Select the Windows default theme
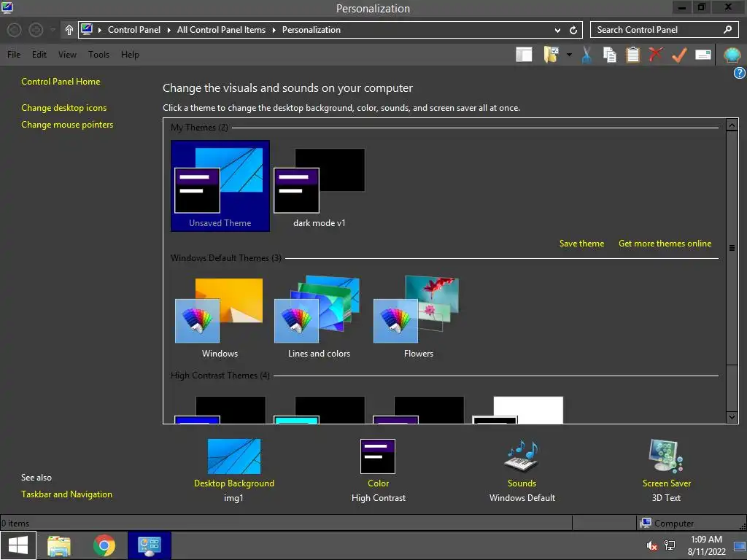Image resolution: width=747 pixels, height=560 pixels. click(220, 316)
